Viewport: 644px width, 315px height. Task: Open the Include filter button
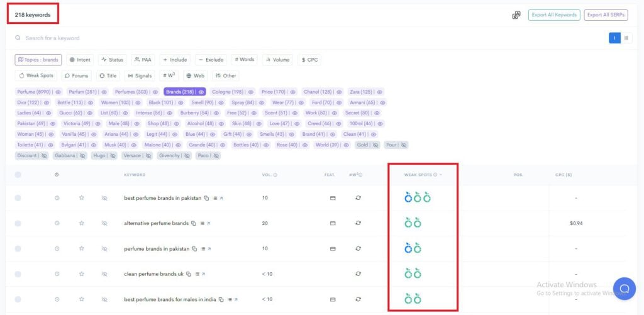[x=175, y=60]
